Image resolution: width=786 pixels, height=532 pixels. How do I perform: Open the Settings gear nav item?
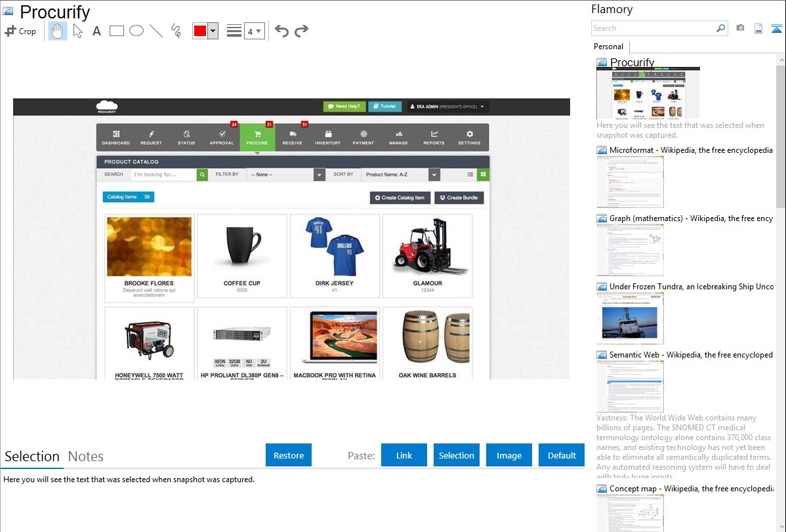pyautogui.click(x=469, y=137)
